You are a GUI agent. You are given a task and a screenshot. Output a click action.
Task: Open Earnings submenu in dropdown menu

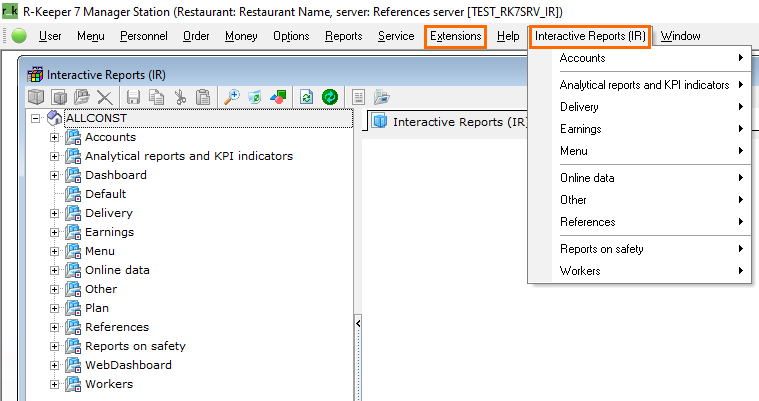(639, 129)
